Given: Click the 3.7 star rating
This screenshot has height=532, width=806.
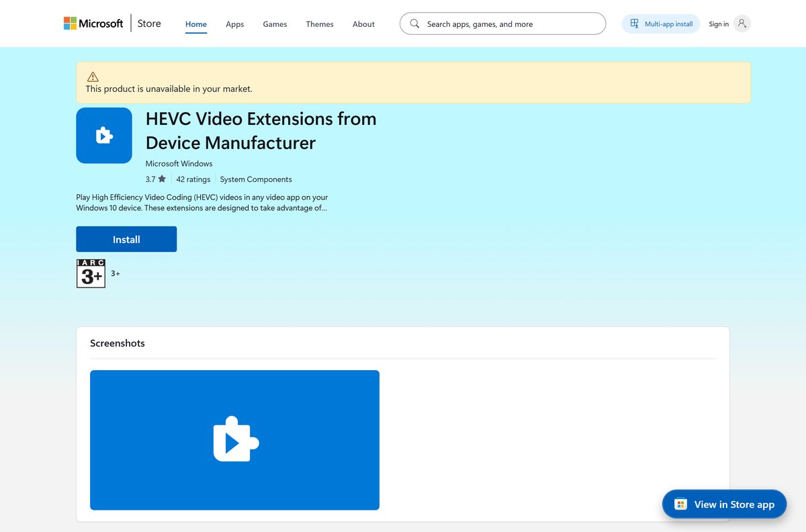Looking at the screenshot, I should point(155,179).
